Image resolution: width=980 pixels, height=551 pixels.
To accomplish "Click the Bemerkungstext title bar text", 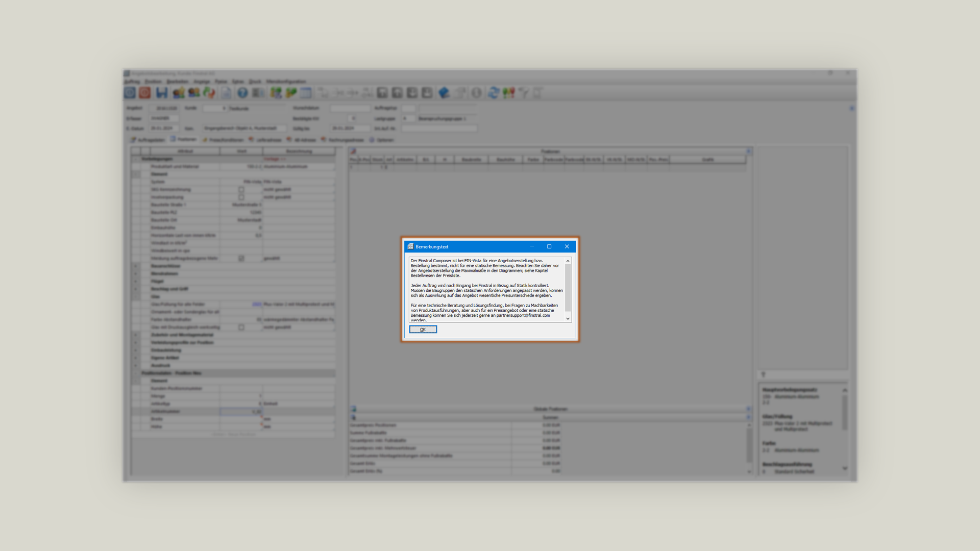I will pyautogui.click(x=432, y=247).
